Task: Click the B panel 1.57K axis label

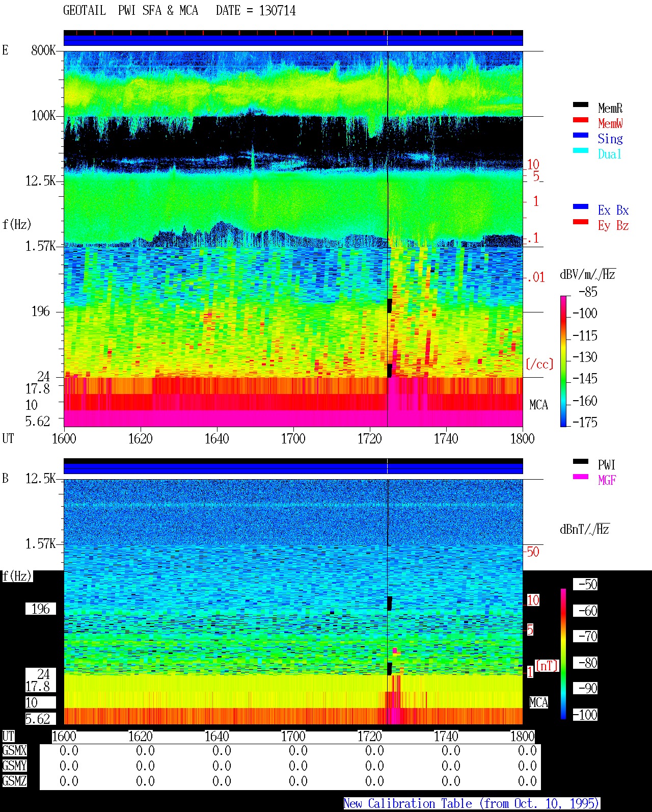Action: 41,544
